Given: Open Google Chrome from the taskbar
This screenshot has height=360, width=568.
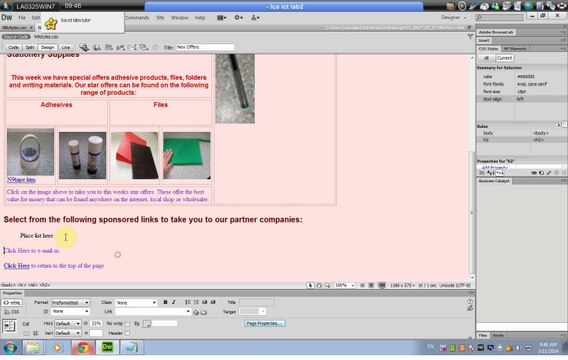Looking at the screenshot, I should click(83, 348).
